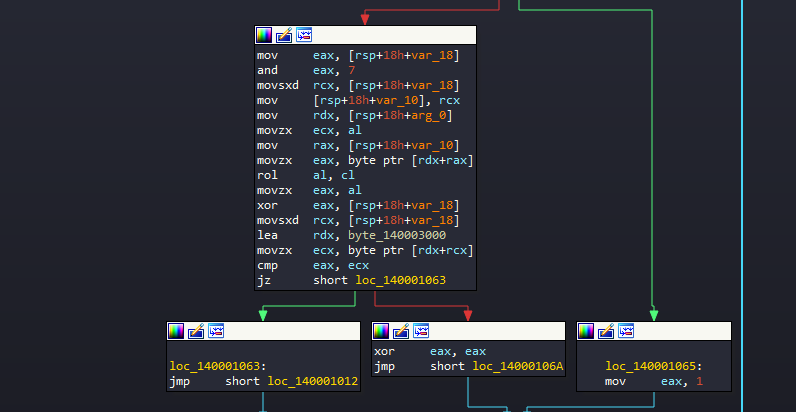Click 'jmp' mnemonic in 'xor eax, eax' block
This screenshot has width=796, height=412.
pos(384,366)
